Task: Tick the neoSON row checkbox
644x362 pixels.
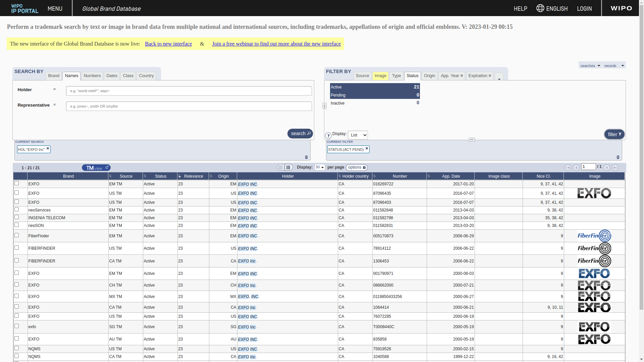Action: point(17,225)
